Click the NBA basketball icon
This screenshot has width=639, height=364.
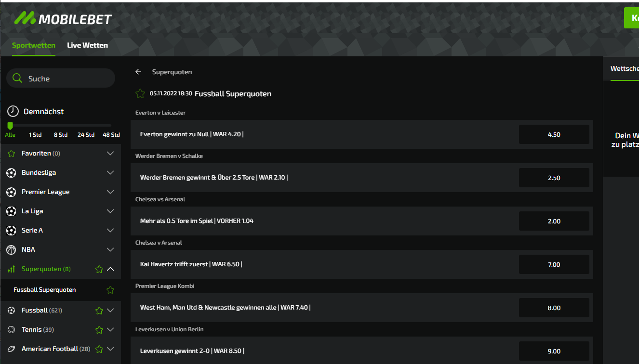(x=11, y=249)
